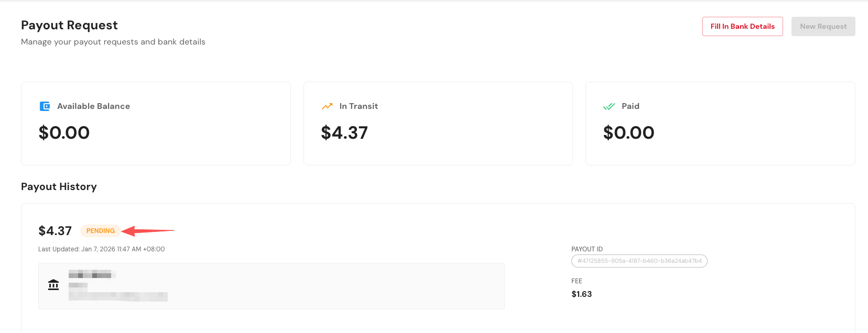Click the Last Updated timestamp text
Viewport: 868px width, 333px height.
(x=101, y=249)
